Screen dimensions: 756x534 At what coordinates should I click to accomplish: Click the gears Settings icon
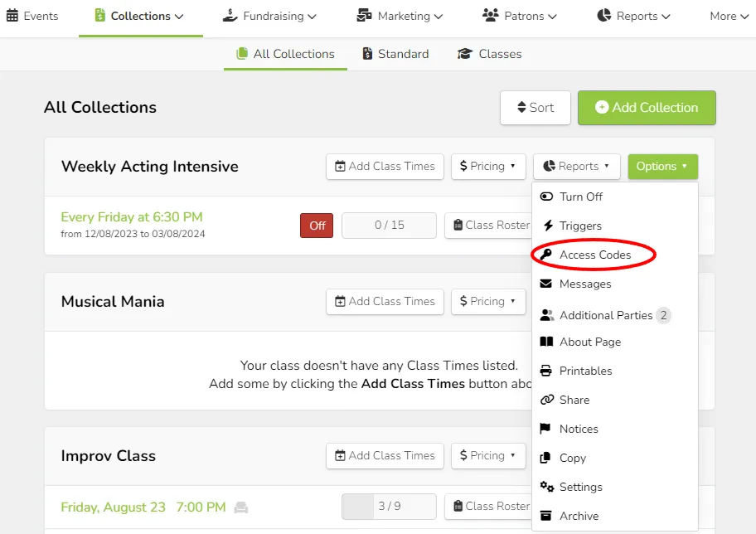pyautogui.click(x=547, y=486)
